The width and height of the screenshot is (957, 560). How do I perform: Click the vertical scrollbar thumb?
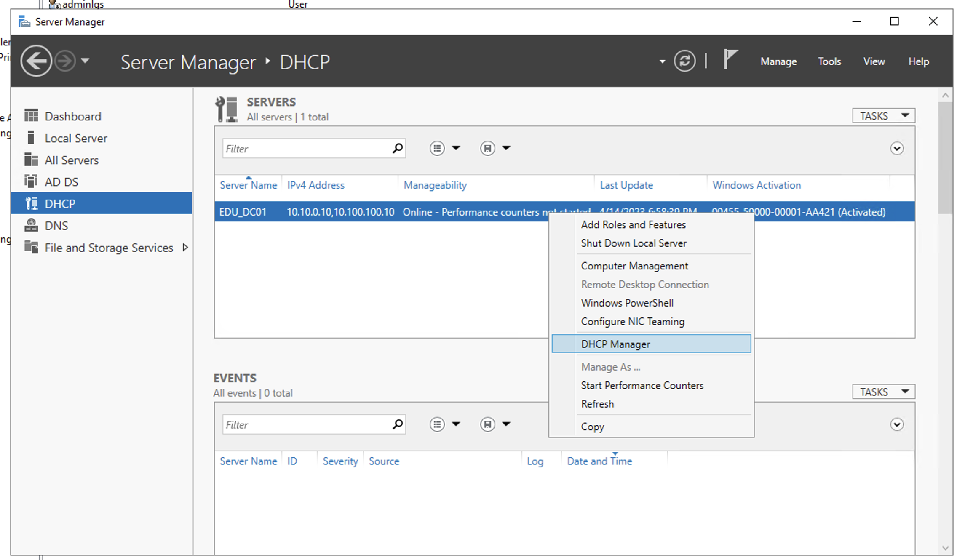point(945,158)
